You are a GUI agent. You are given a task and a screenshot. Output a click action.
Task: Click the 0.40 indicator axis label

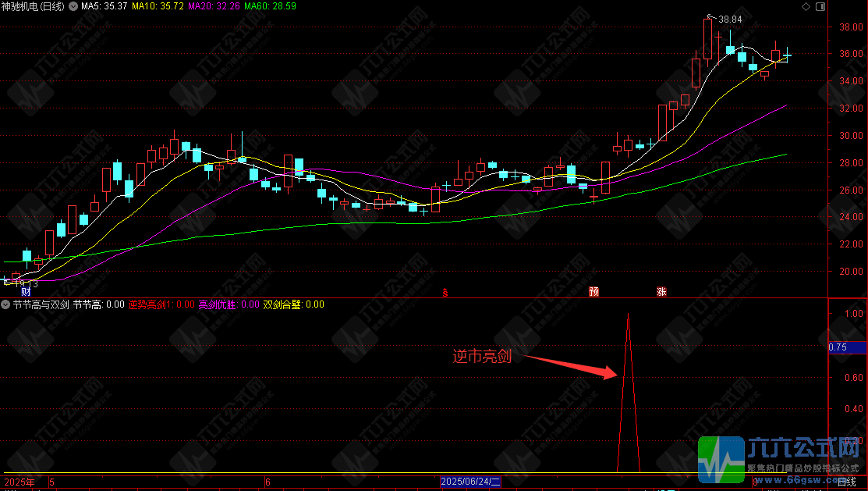[x=854, y=409]
